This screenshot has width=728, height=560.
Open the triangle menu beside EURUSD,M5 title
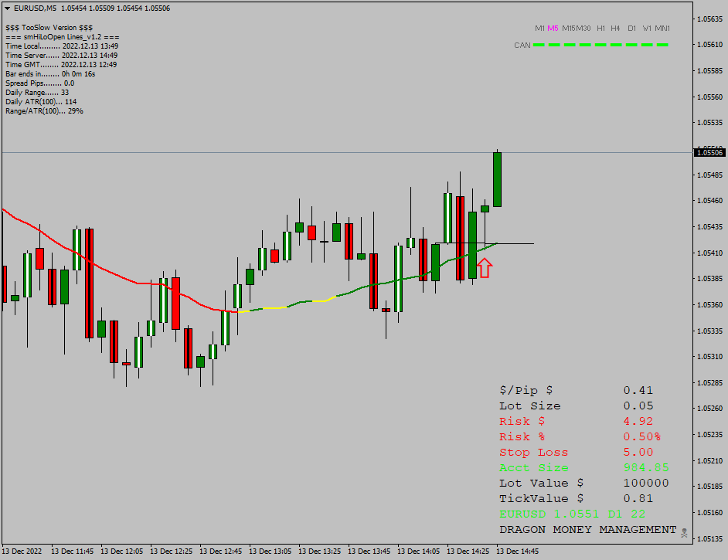tap(8, 8)
